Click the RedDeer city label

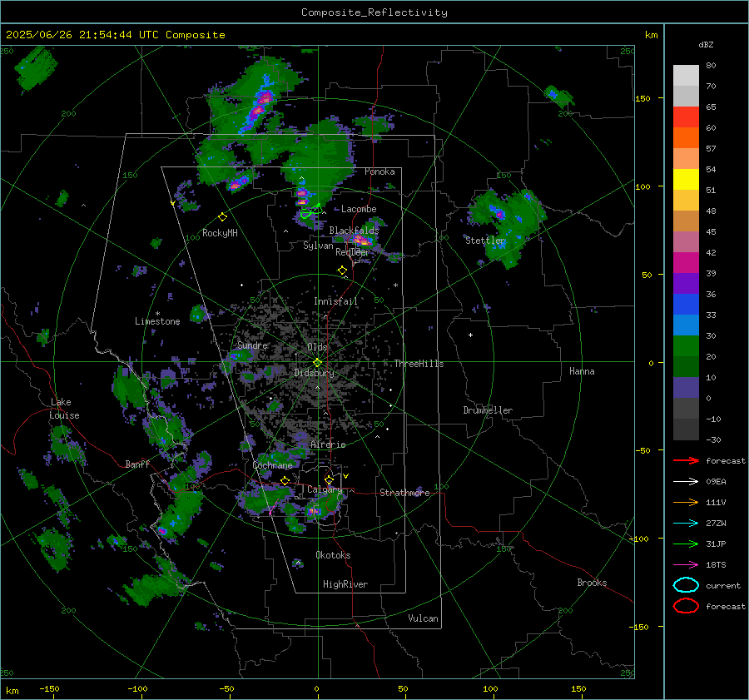pyautogui.click(x=353, y=252)
